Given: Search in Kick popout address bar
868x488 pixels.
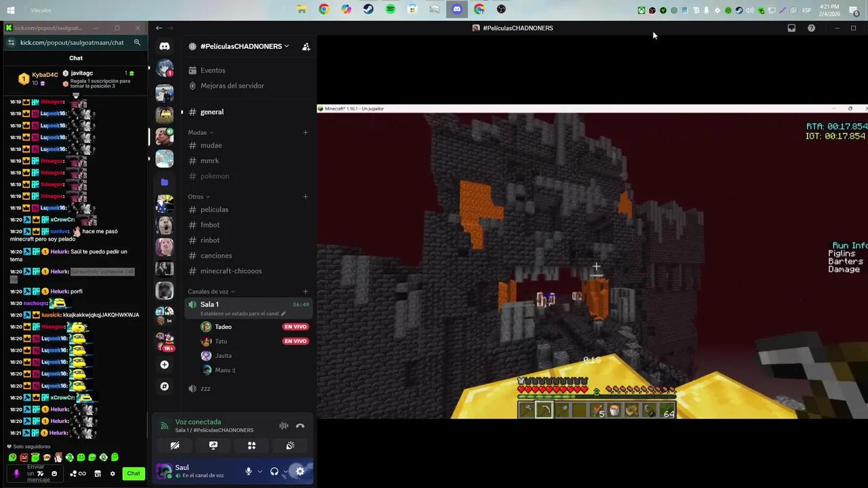Looking at the screenshot, I should 137,42.
